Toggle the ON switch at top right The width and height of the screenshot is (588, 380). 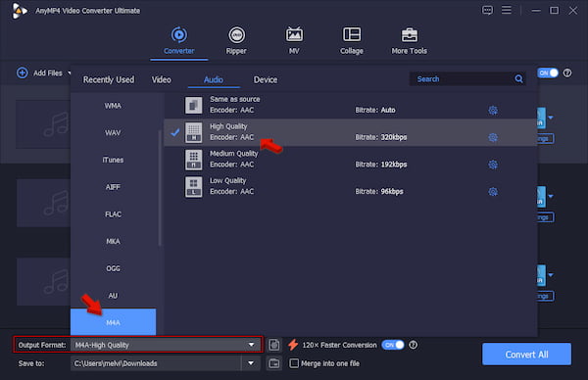tap(548, 73)
